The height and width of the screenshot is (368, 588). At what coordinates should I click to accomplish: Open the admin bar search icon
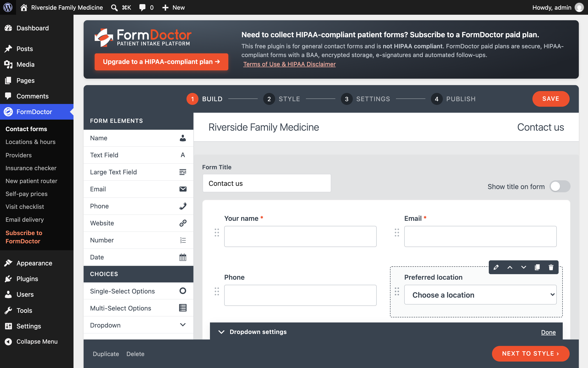114,8
